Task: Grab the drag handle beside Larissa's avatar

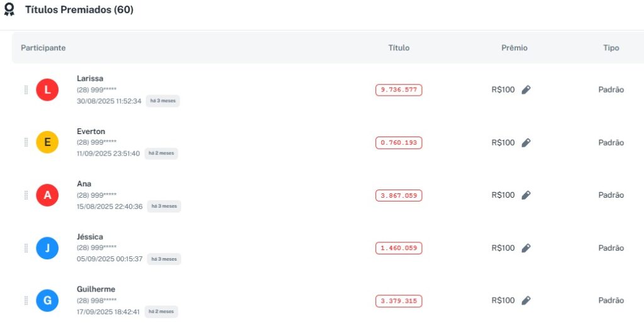Action: pos(26,90)
